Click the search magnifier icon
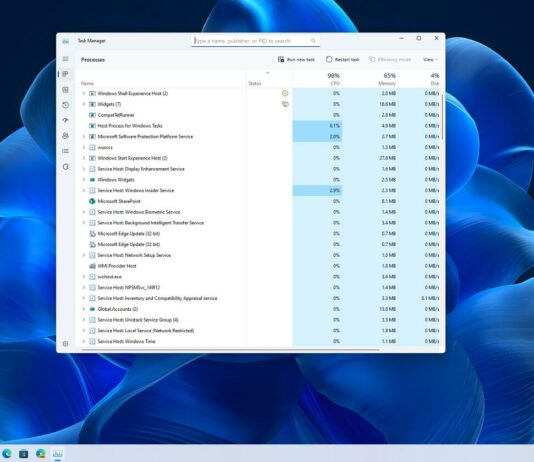The image size is (534, 462). (x=313, y=41)
